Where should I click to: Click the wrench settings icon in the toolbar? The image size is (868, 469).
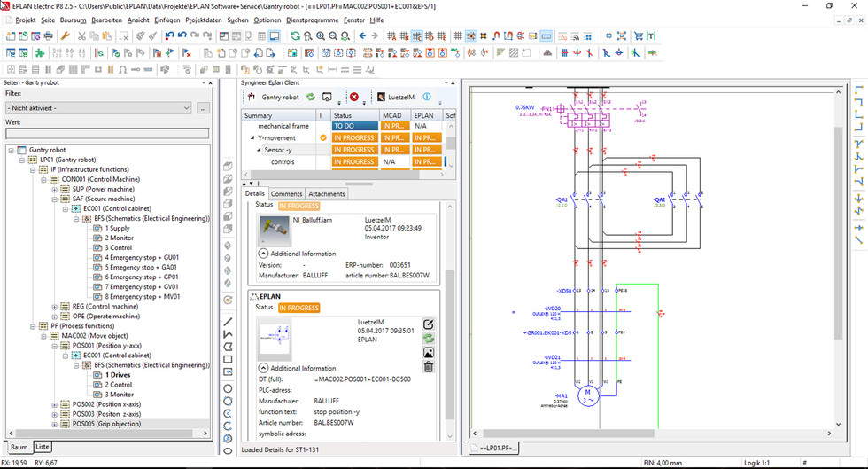point(65,36)
